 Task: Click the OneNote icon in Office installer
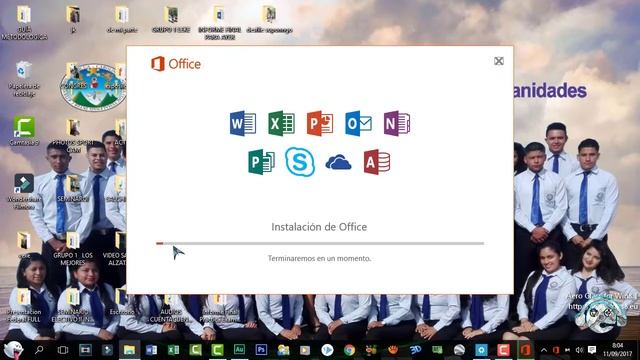coord(397,123)
